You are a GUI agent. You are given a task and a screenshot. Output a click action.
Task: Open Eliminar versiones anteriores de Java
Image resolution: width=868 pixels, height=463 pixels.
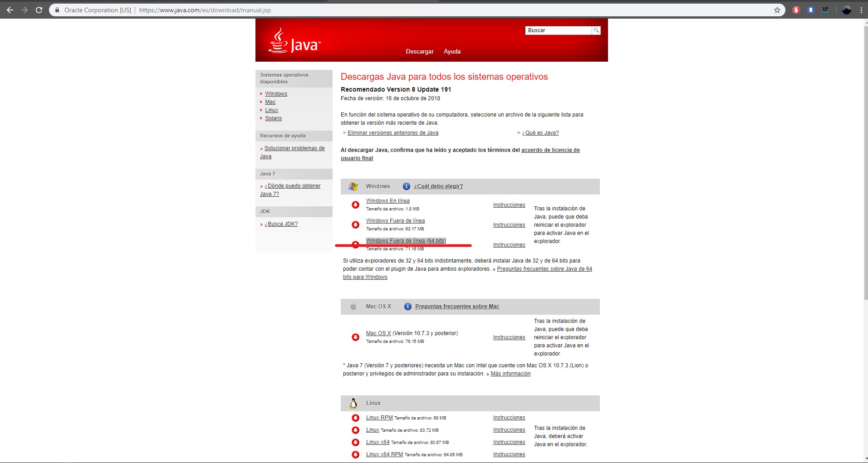tap(393, 133)
